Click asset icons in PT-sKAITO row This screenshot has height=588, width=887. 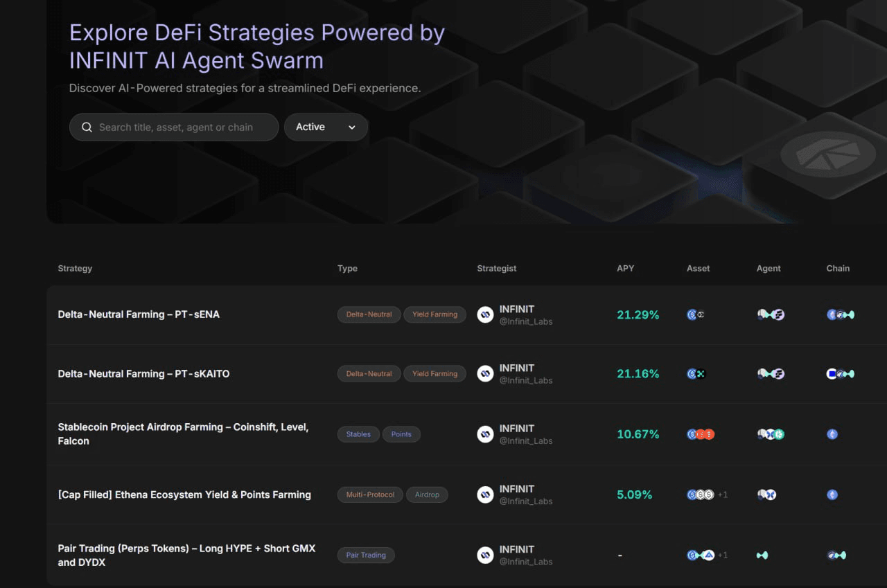(696, 374)
